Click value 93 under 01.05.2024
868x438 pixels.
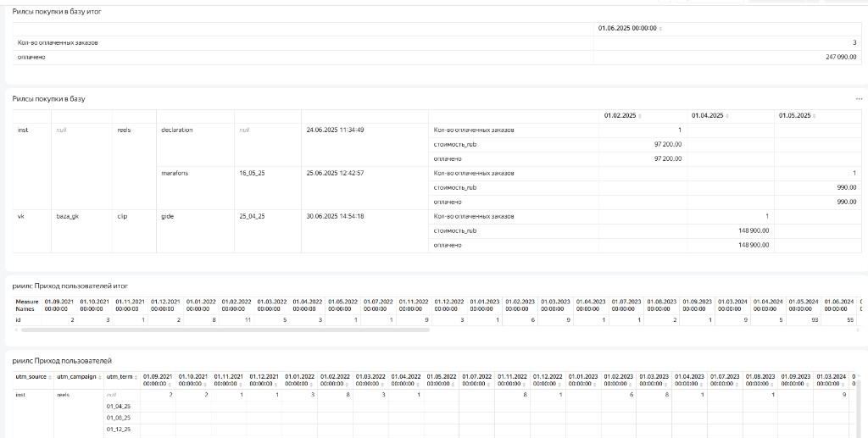(x=815, y=320)
